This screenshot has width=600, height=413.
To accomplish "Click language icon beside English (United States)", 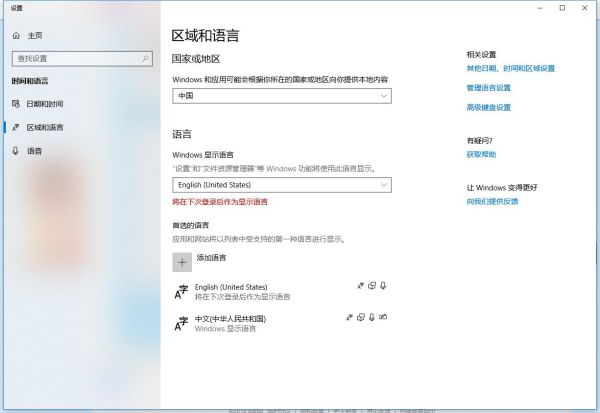I will pyautogui.click(x=181, y=292).
